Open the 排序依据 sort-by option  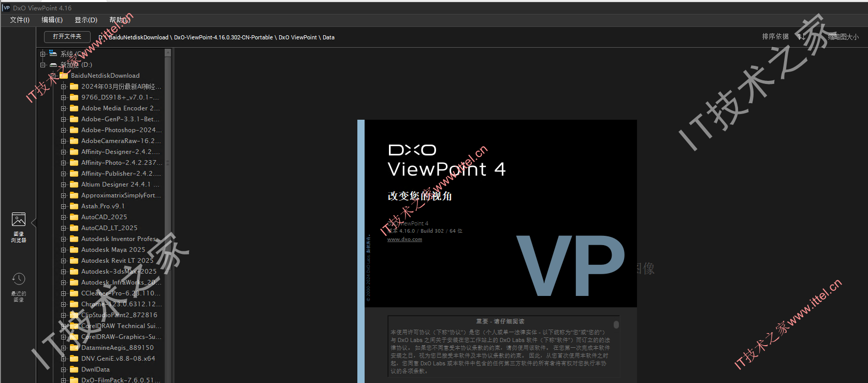pos(775,37)
